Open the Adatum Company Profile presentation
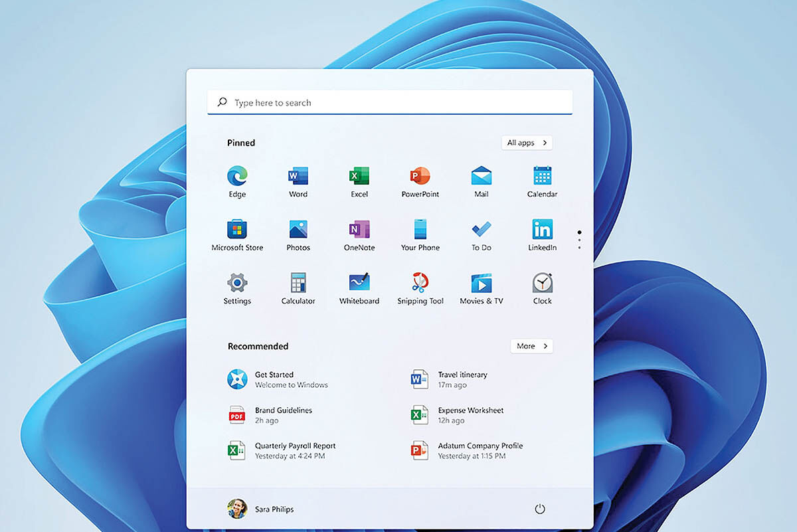797x532 pixels. tap(467, 451)
